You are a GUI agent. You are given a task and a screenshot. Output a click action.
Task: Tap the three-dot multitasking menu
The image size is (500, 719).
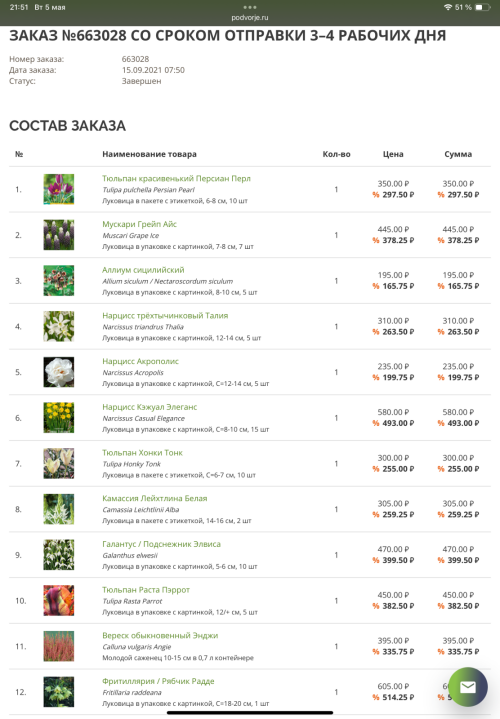click(250, 7)
